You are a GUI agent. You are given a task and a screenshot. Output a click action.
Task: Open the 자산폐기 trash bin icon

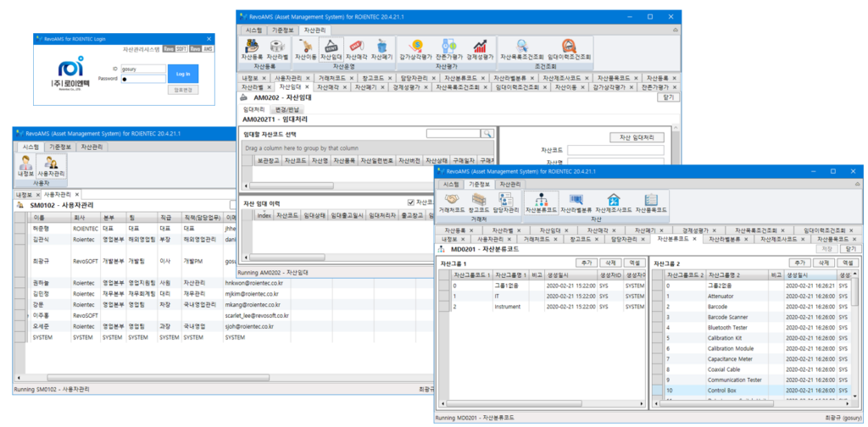point(381,49)
